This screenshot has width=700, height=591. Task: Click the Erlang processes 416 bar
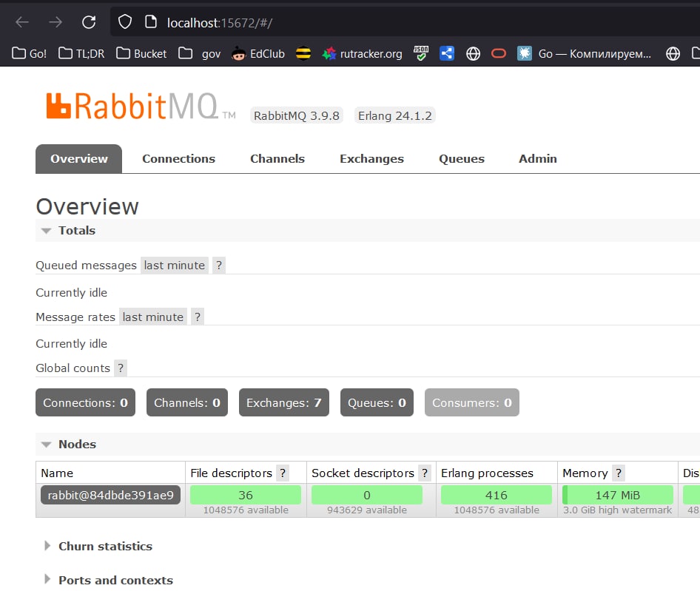pyautogui.click(x=497, y=495)
